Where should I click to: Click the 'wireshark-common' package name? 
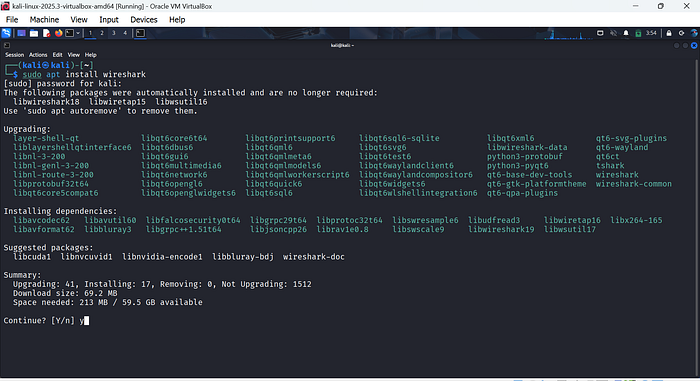pyautogui.click(x=633, y=184)
